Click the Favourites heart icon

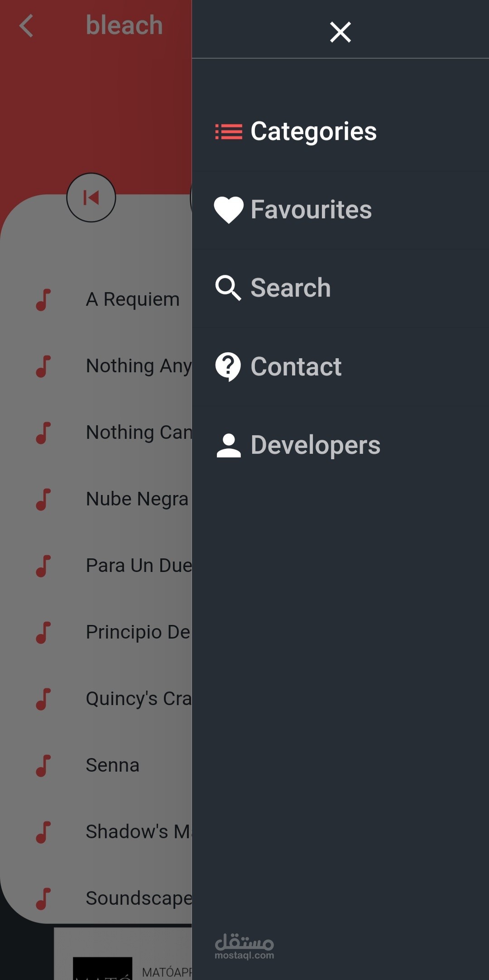pyautogui.click(x=229, y=210)
